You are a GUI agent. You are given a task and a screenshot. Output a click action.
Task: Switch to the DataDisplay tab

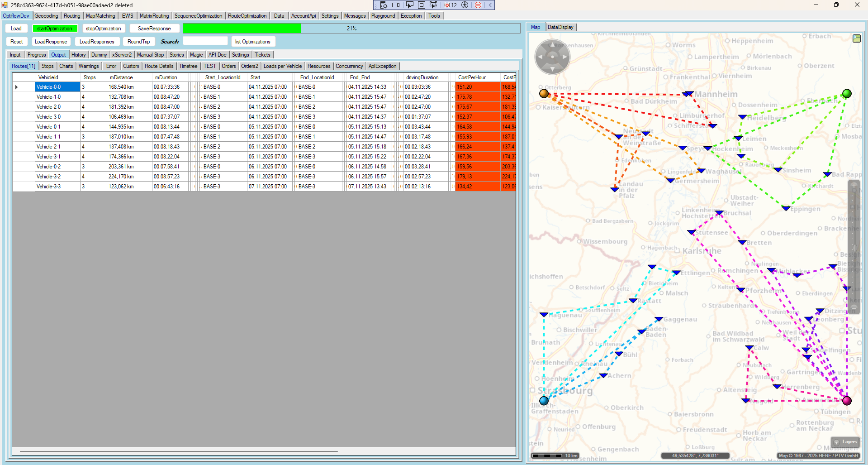(x=560, y=27)
